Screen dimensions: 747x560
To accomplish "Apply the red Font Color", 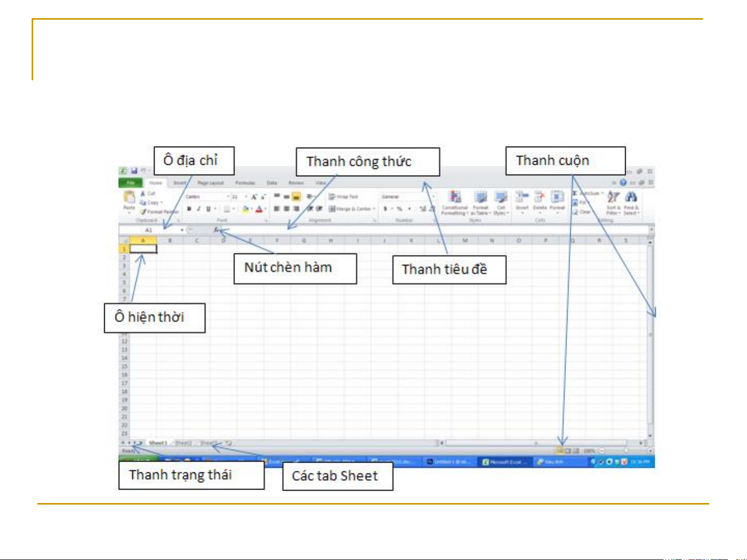I will [x=259, y=209].
